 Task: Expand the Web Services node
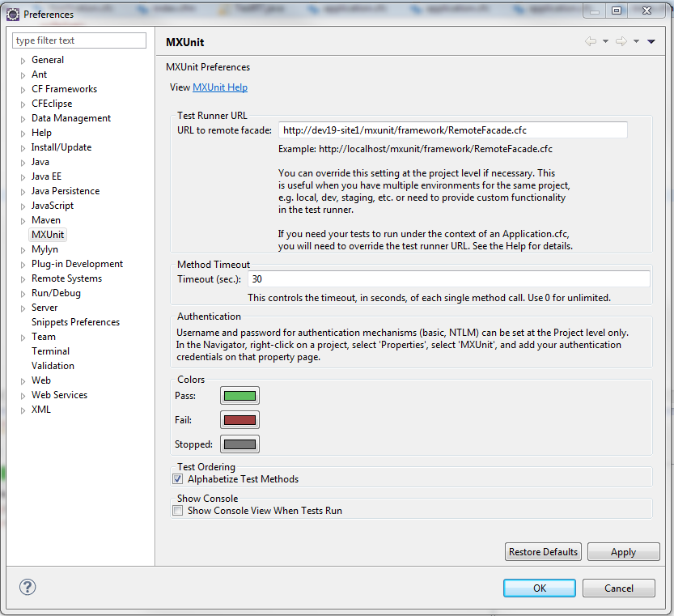(23, 396)
